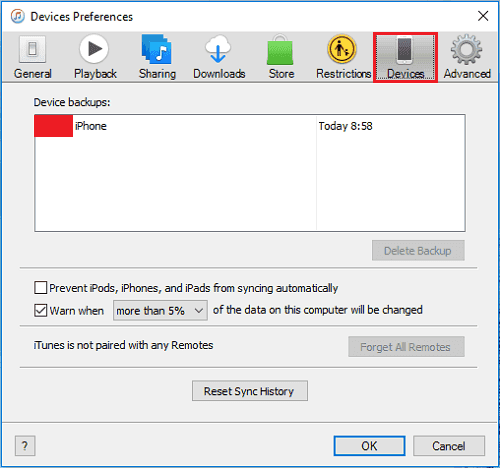This screenshot has width=500, height=468.
Task: Confirm with the OK button
Action: pyautogui.click(x=369, y=446)
